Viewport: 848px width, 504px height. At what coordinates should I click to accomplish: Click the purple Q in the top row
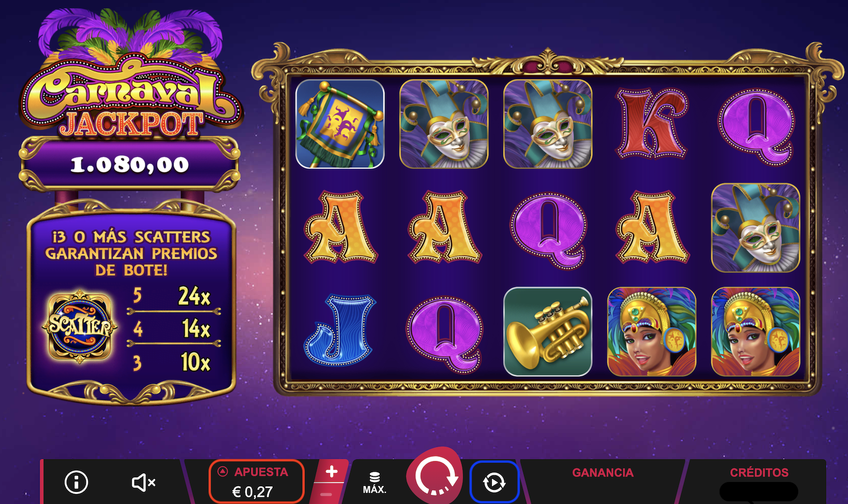pyautogui.click(x=756, y=127)
